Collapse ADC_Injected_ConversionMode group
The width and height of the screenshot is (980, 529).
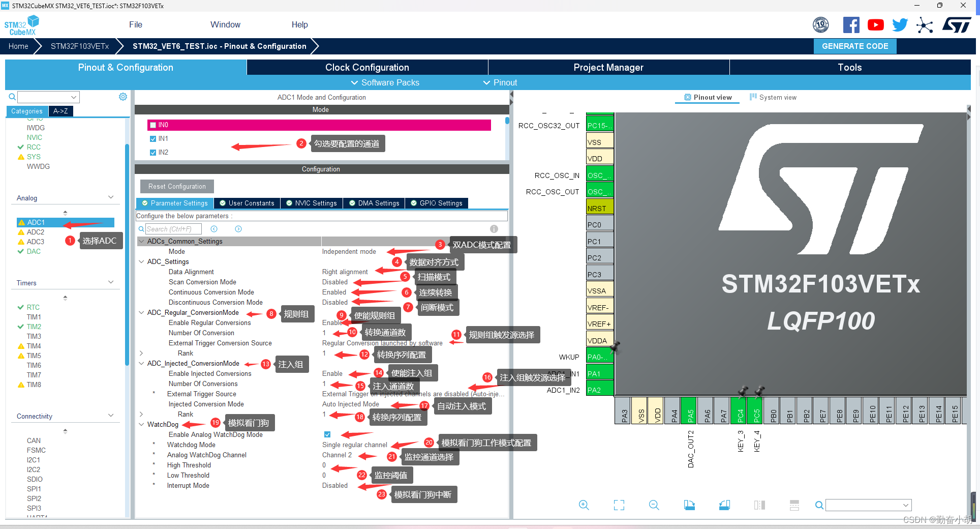(x=141, y=363)
